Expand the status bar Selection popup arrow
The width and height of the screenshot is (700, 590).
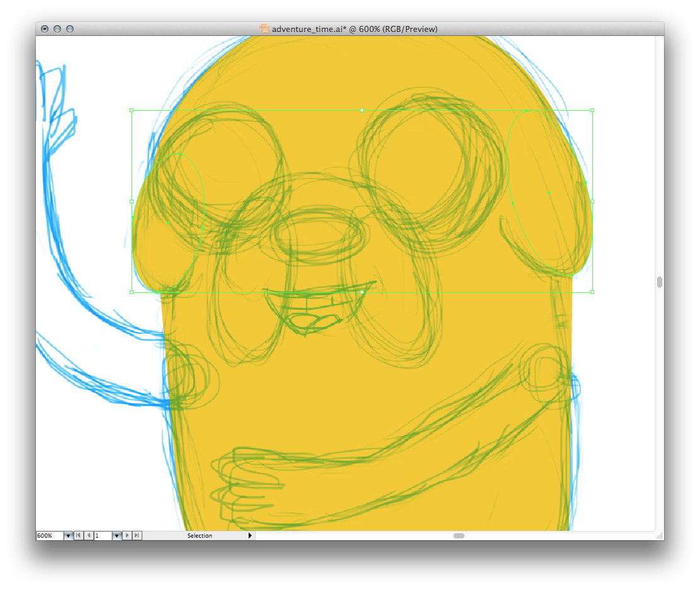250,536
